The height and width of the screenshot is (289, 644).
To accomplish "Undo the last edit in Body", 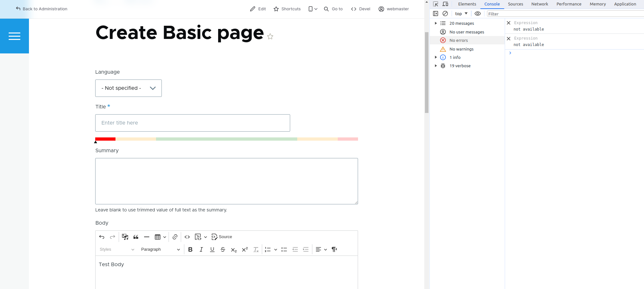I will 102,237.
